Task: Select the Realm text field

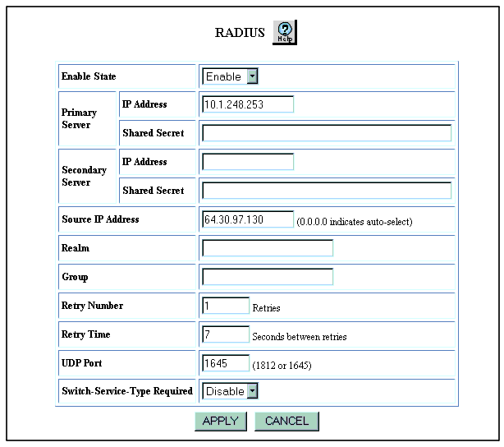Action: pos(268,248)
